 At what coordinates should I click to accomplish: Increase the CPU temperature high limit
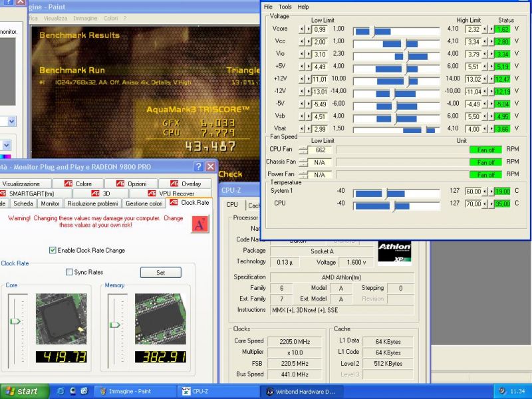491,204
